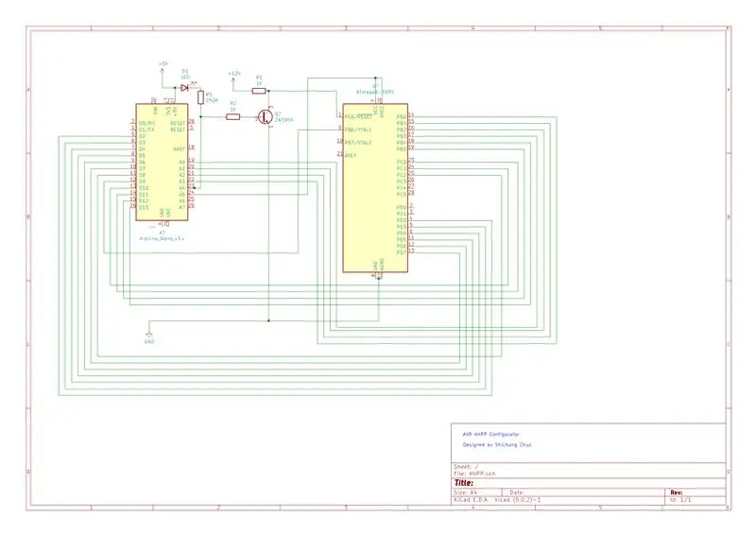This screenshot has width=756, height=535.
Task: Click the +12V power arrow symbol
Action: click(233, 80)
